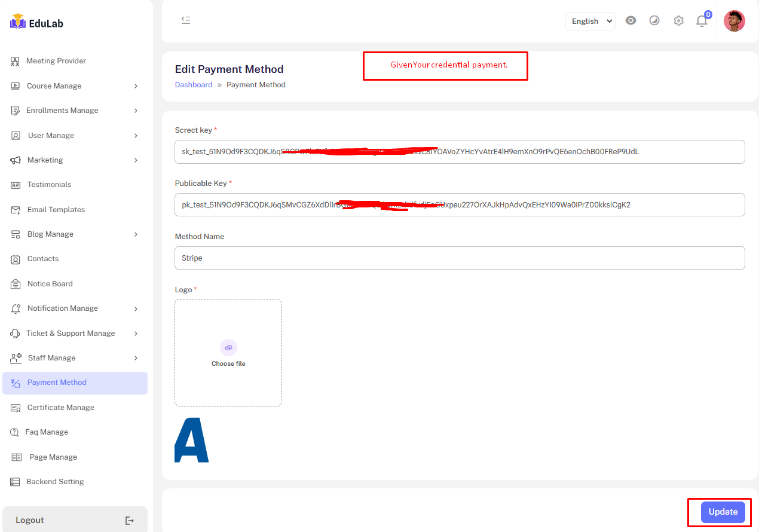The height and width of the screenshot is (532, 759).
Task: Select Payment Method menu item
Action: click(57, 383)
